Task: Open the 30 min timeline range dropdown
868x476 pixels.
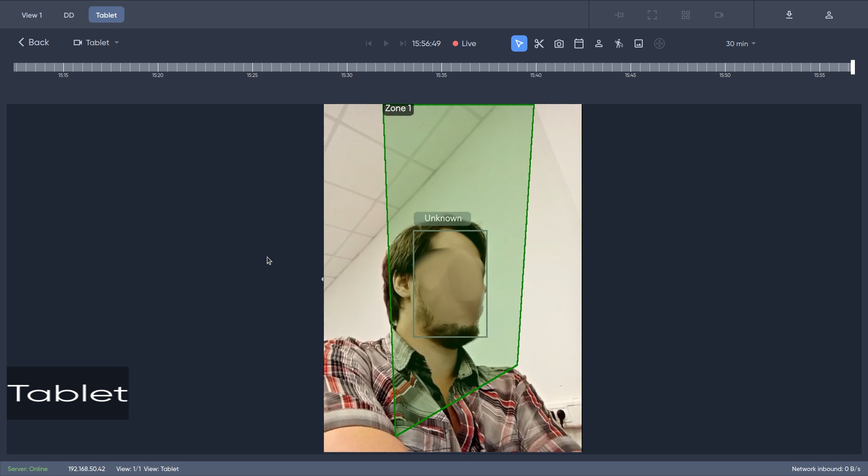Action: (740, 44)
